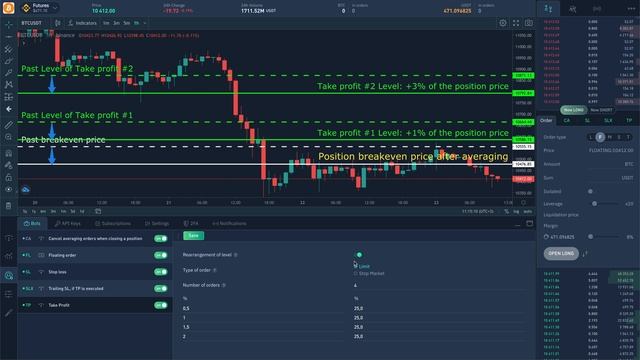Switch to the 2FA tab
This screenshot has width=640, height=360.
click(x=191, y=223)
